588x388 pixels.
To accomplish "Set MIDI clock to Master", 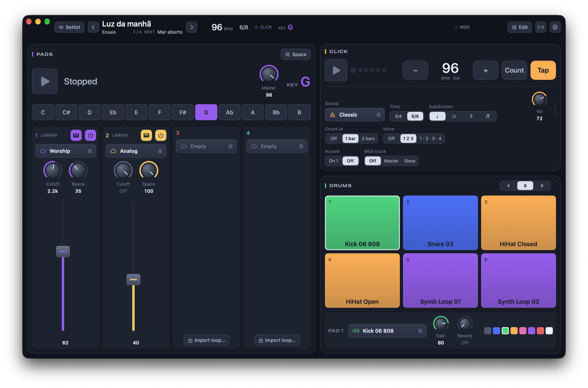I will (x=391, y=161).
